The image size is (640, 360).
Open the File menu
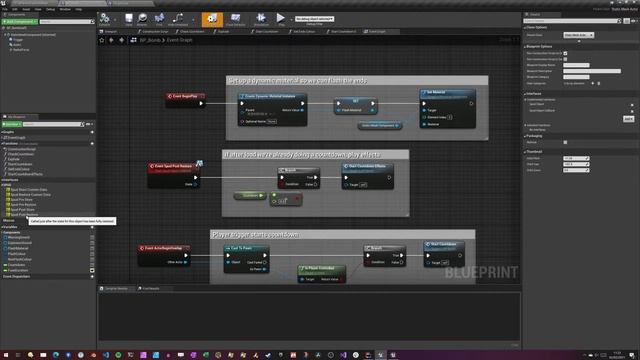(5, 9)
